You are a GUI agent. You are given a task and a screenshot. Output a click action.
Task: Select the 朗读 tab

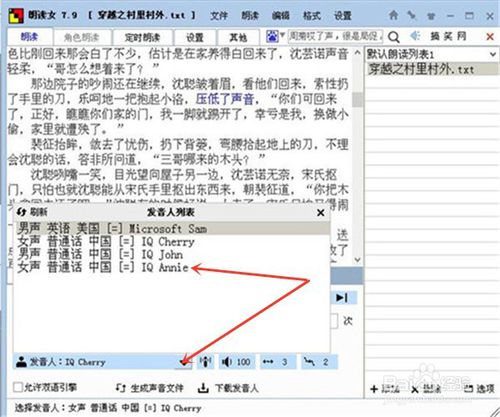pos(30,36)
